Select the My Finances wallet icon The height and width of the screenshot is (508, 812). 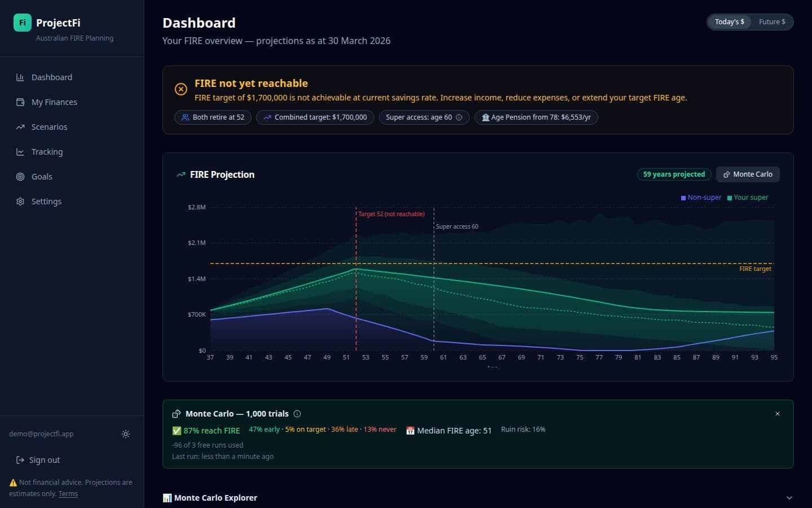(x=20, y=102)
